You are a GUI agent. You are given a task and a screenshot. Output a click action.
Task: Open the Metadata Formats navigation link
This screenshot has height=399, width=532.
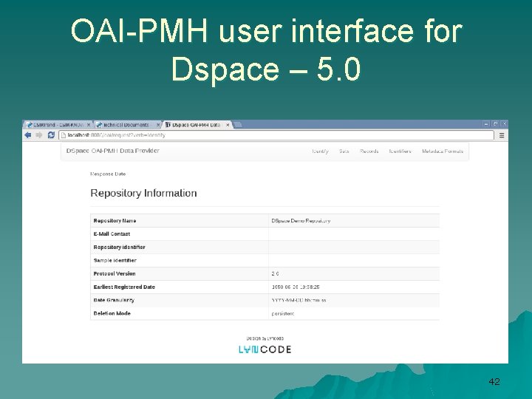tap(443, 151)
